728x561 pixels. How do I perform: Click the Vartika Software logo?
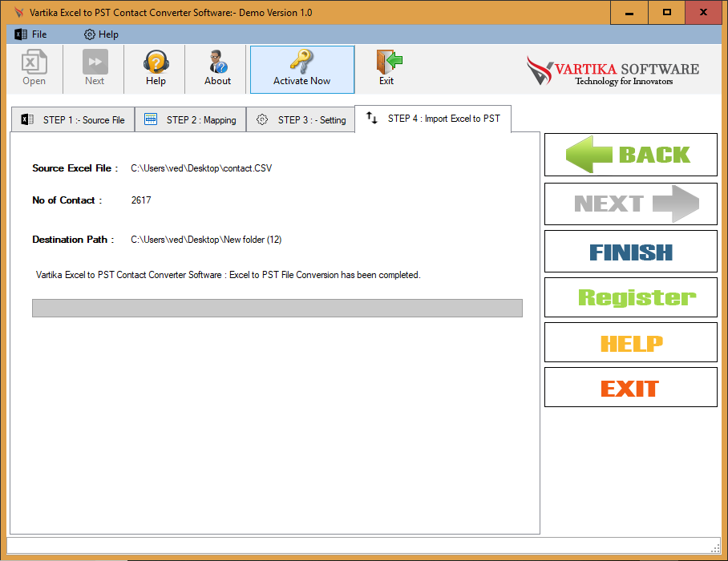[613, 70]
